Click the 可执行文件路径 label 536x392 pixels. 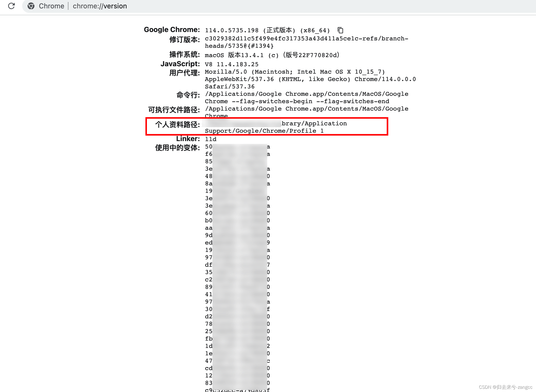point(174,110)
